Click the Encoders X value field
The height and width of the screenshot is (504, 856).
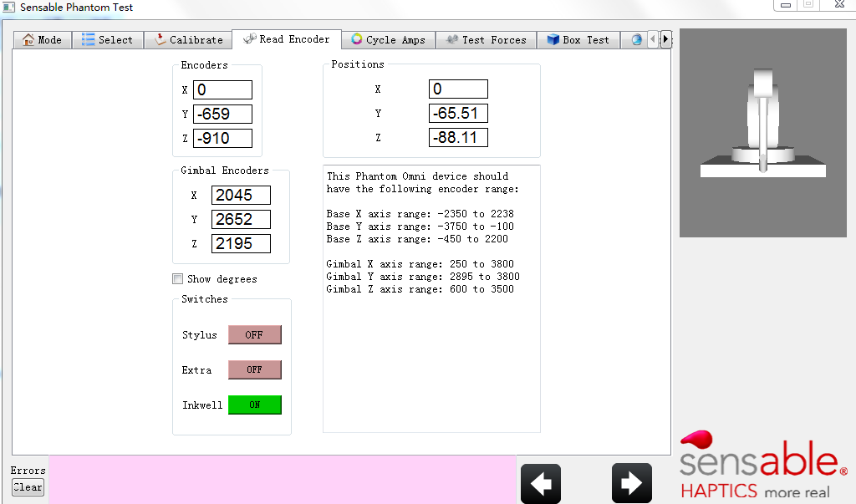(x=222, y=89)
